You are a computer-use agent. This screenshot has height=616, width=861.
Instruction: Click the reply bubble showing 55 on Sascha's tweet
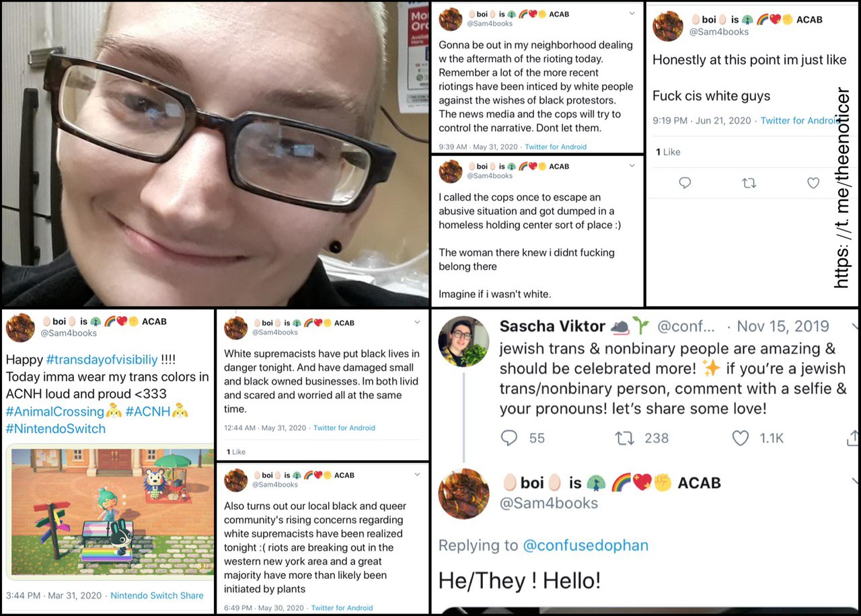pyautogui.click(x=509, y=438)
